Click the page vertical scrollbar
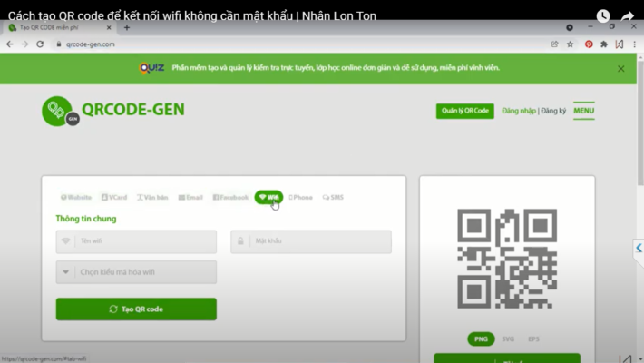 pyautogui.click(x=640, y=123)
